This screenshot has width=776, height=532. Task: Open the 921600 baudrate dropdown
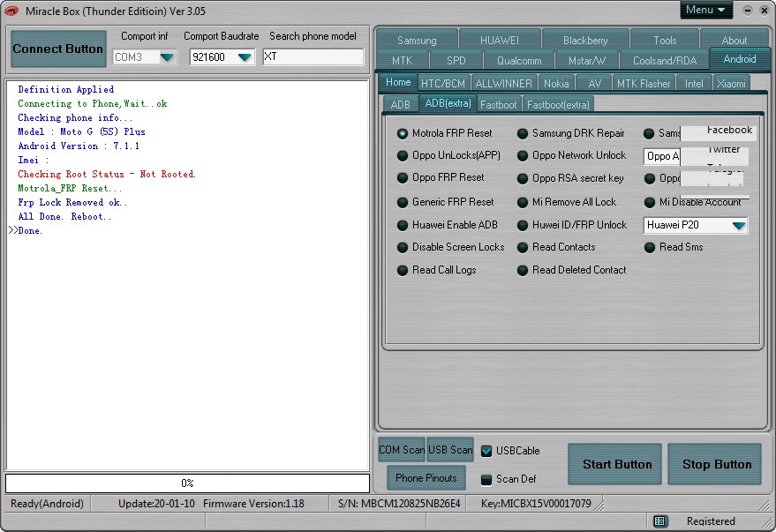click(x=245, y=57)
